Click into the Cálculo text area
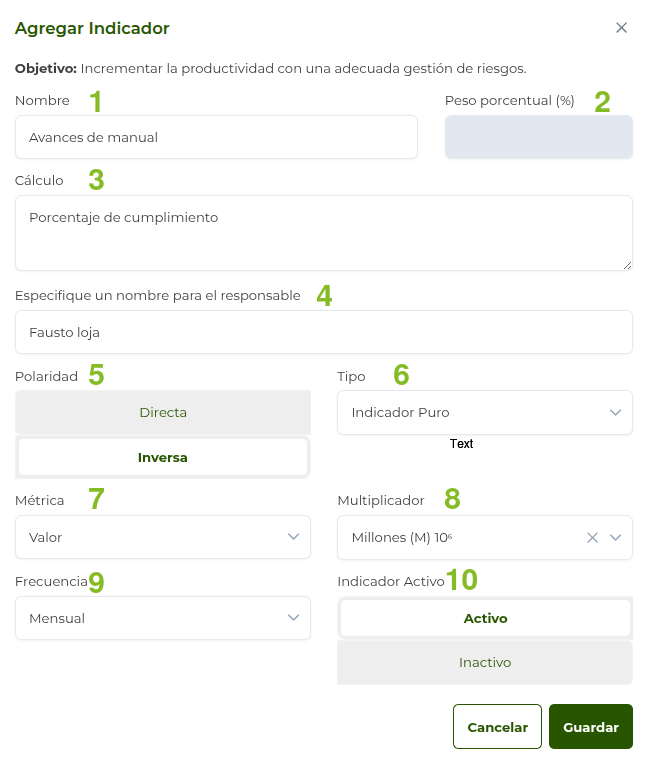Viewport: 648px width, 765px height. 323,233
